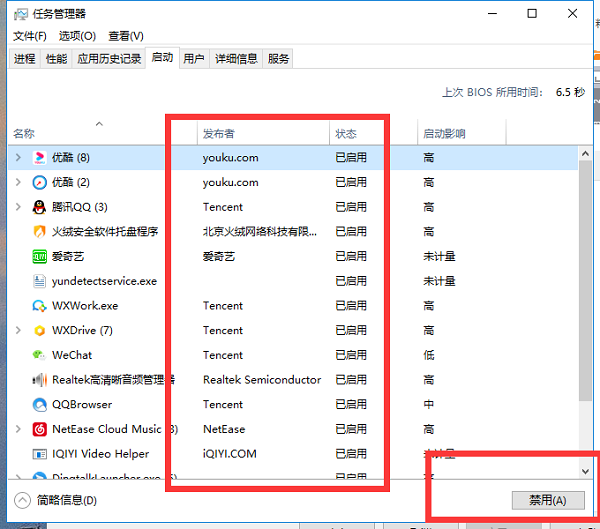Switch to the 详细信息 tab

pos(236,59)
